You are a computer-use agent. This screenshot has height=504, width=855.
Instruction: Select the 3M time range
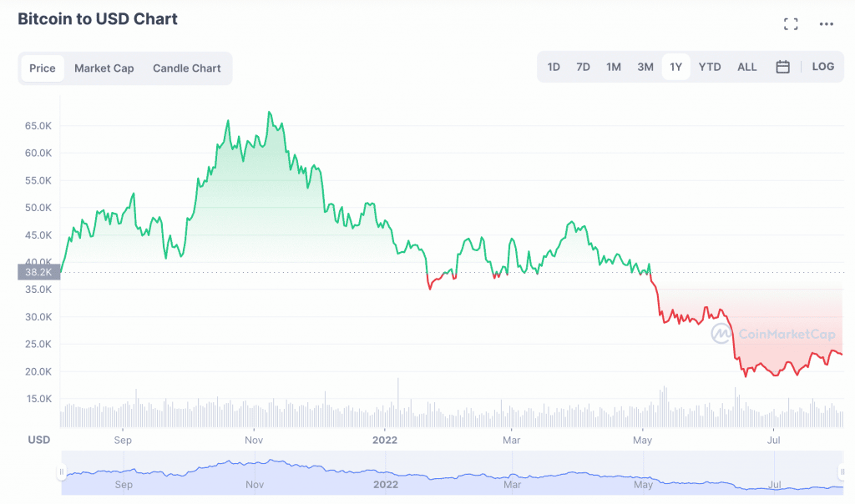(x=645, y=67)
